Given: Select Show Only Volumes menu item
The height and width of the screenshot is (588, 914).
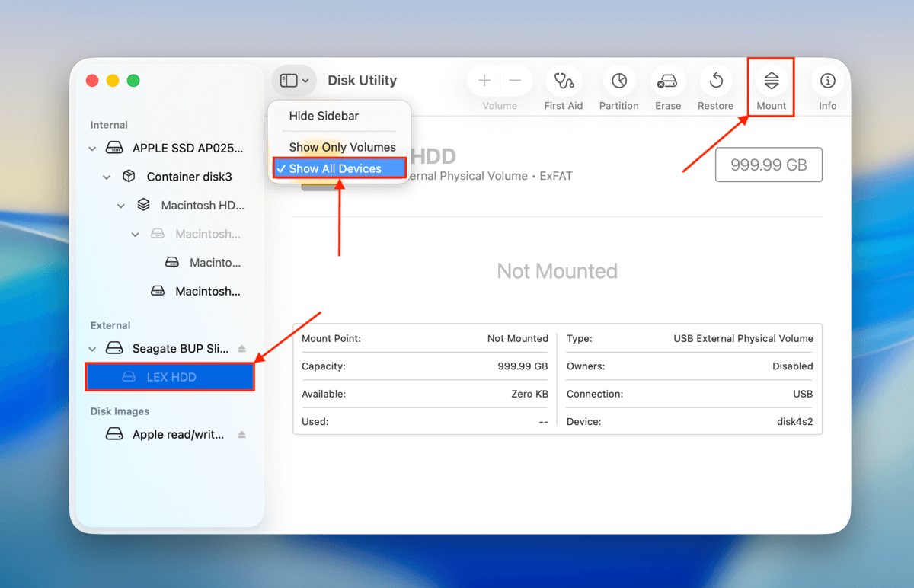Looking at the screenshot, I should 342,147.
